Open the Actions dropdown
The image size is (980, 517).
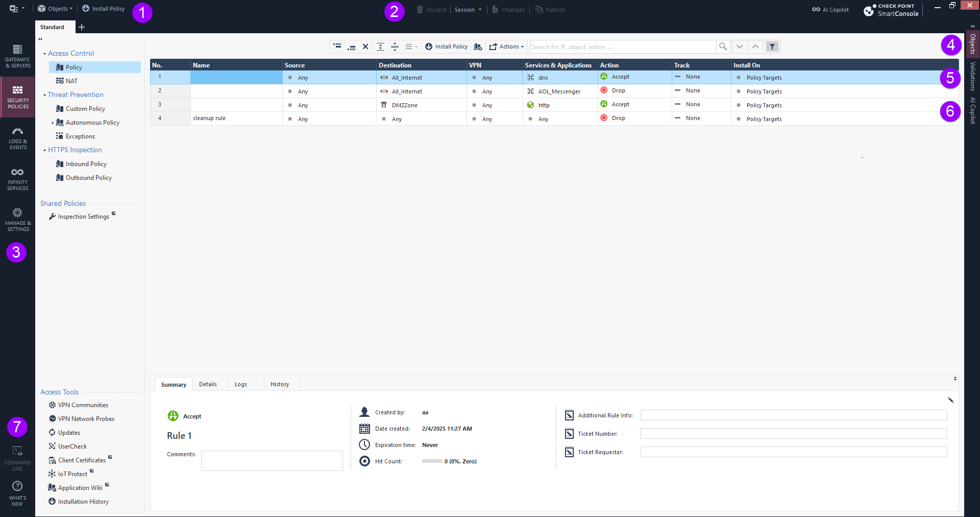point(507,46)
